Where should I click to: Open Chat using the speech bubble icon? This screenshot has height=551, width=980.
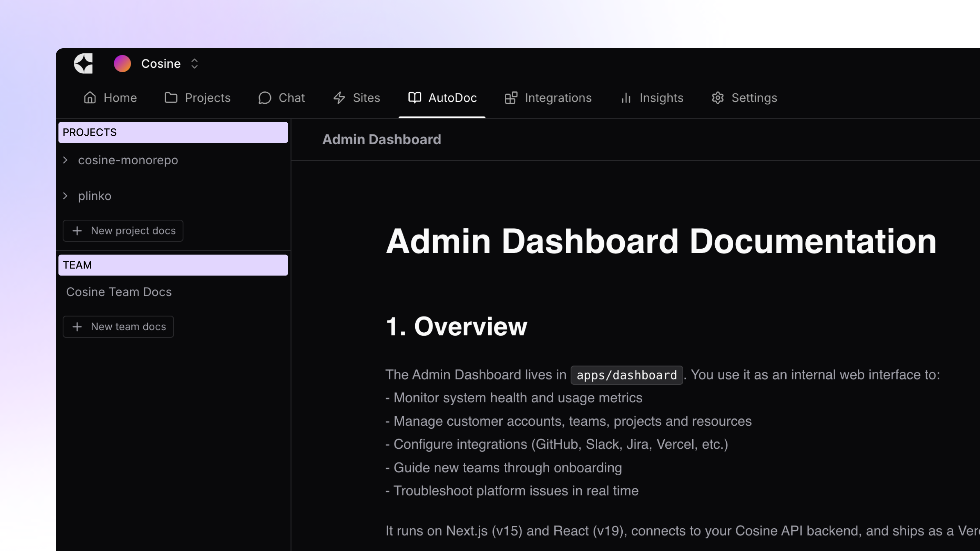click(265, 98)
